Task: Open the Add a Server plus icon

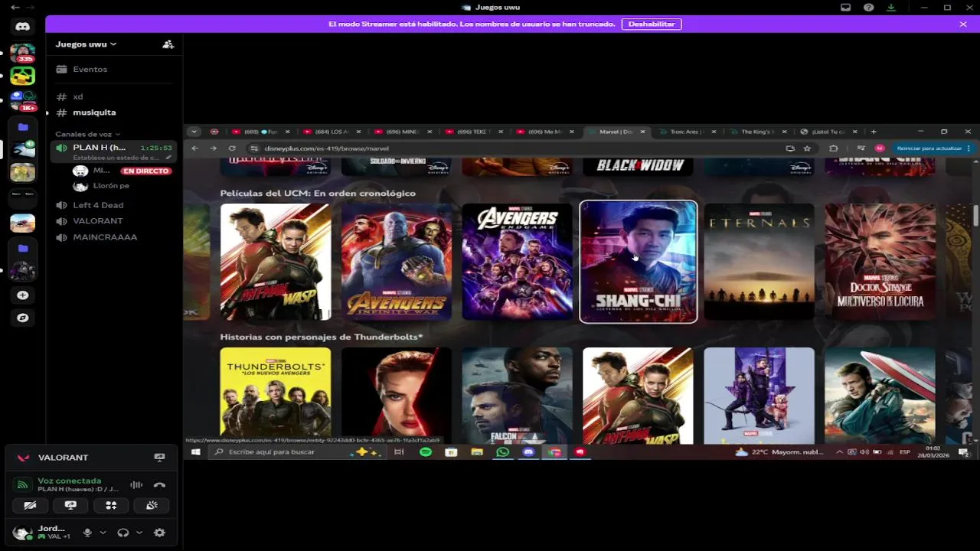Action: click(22, 295)
